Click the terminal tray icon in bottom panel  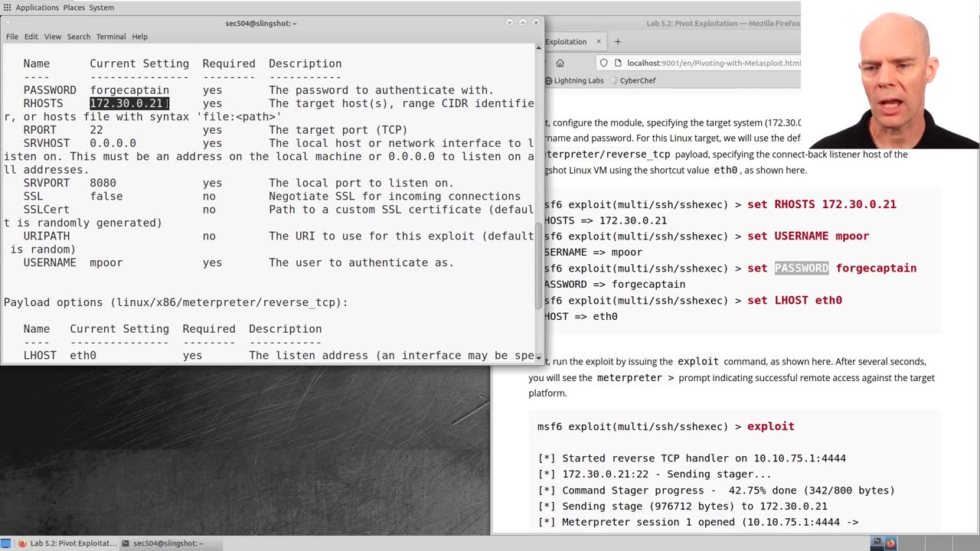click(877, 543)
